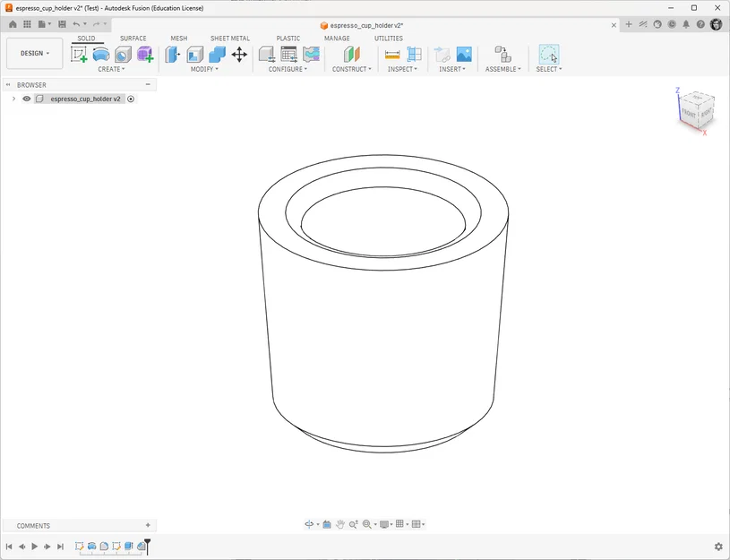Open the extensions icon

643,24
